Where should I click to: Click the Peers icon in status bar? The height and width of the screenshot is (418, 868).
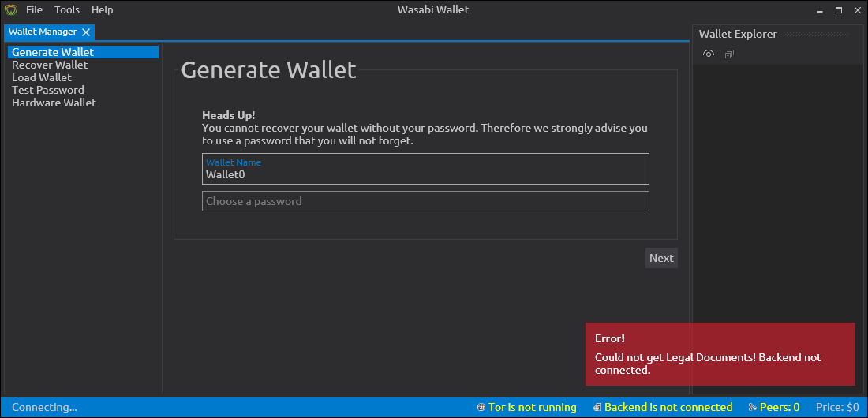[753, 408]
